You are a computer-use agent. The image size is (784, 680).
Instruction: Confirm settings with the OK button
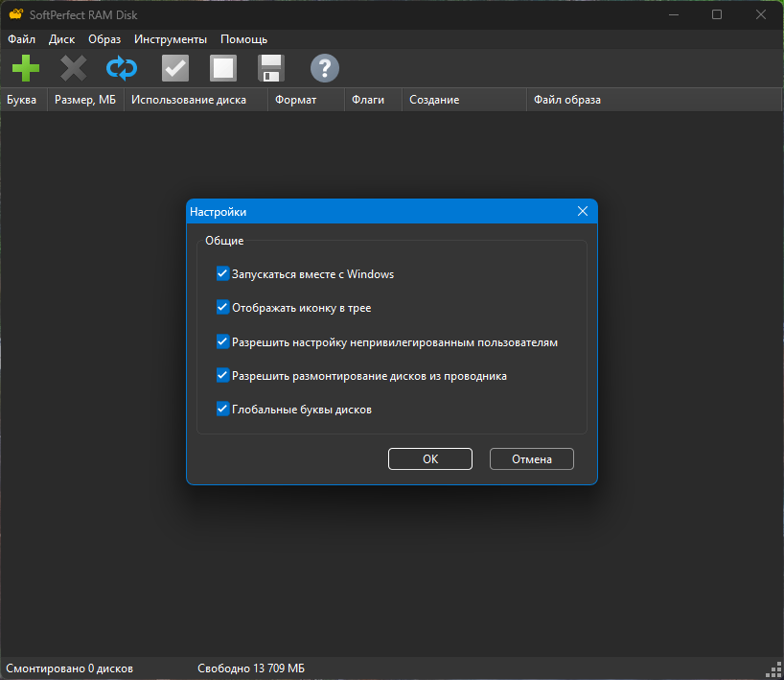pyautogui.click(x=430, y=458)
